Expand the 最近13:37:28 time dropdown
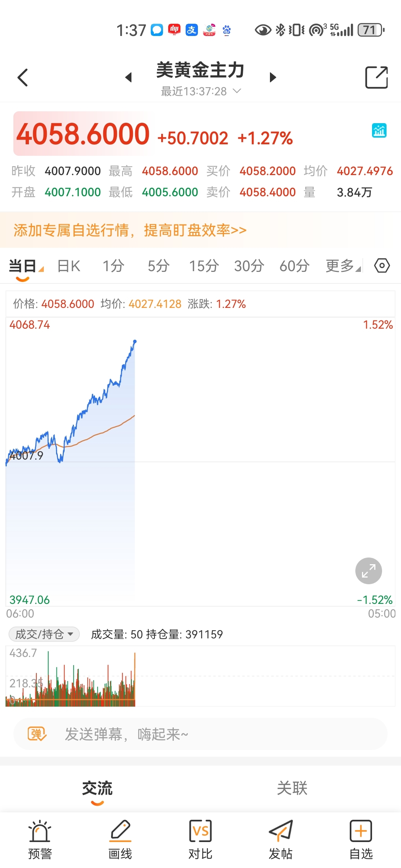The image size is (401, 868). click(201, 91)
